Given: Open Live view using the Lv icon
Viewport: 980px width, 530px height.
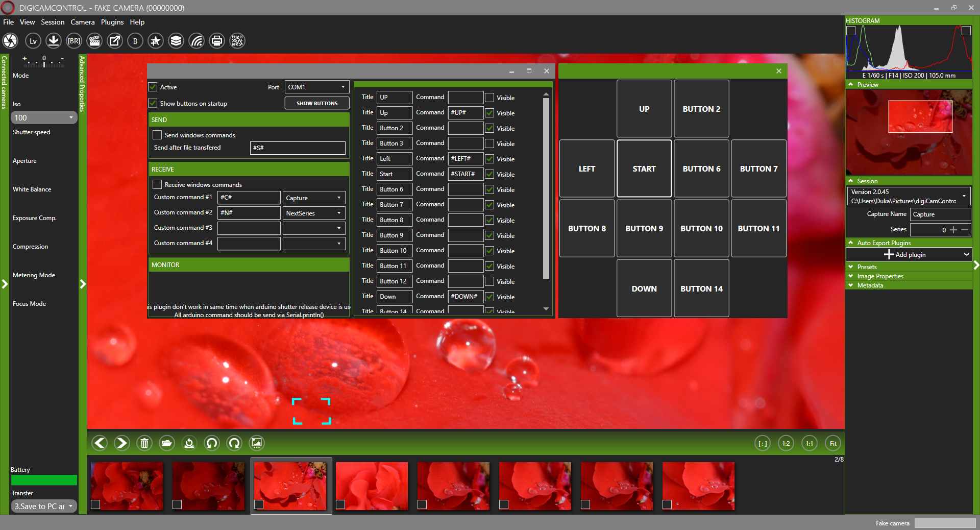Looking at the screenshot, I should coord(33,41).
